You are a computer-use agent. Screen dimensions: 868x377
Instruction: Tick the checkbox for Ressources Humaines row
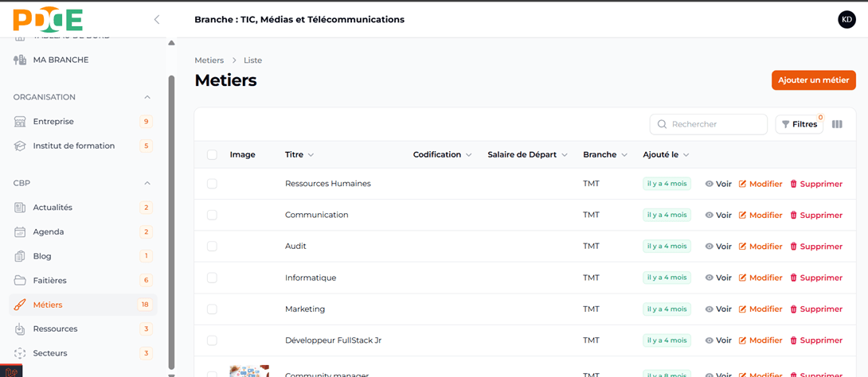pos(212,184)
